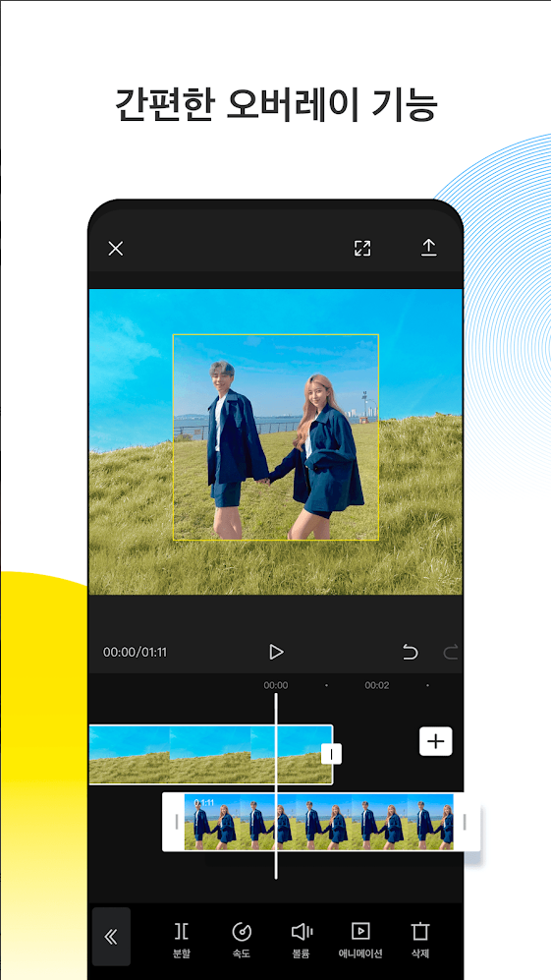Open fullscreen preview mode
This screenshot has height=980, width=551.
(x=362, y=248)
